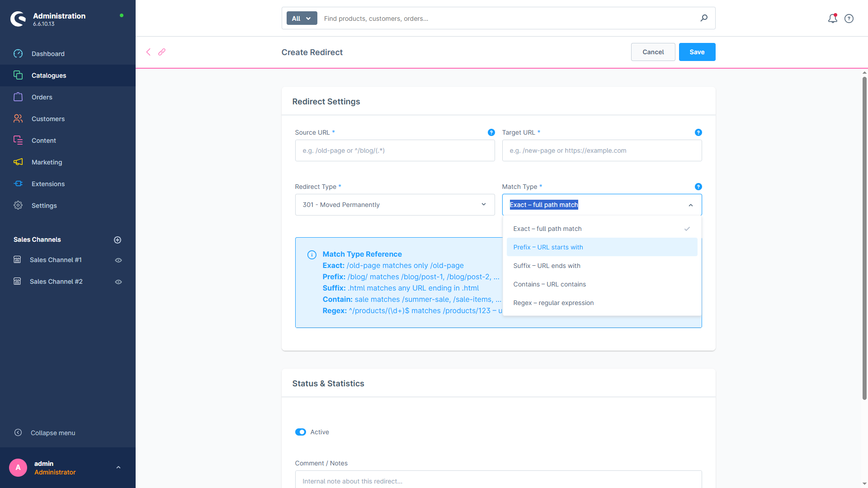
Task: Open the All search filter dropdown
Action: click(x=302, y=19)
